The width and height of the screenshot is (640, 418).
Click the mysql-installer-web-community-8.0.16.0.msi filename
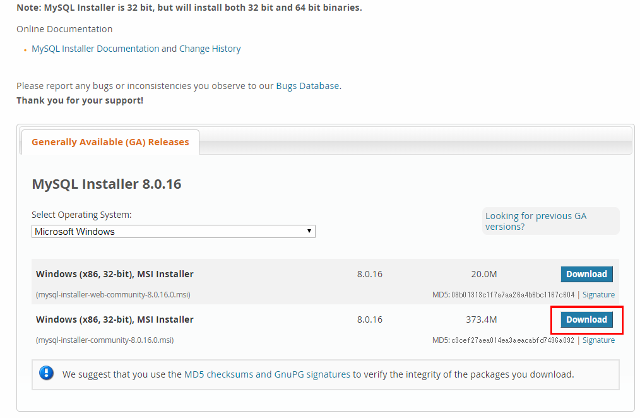pos(116,295)
